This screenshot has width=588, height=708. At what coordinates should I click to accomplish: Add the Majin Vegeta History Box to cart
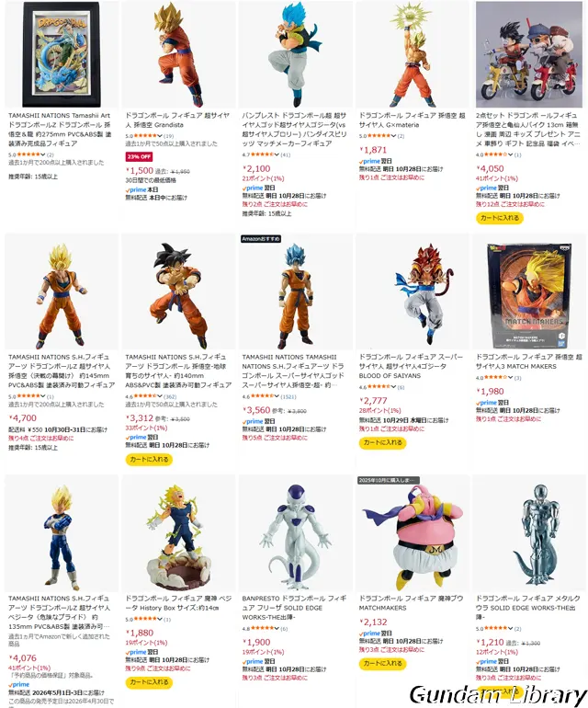click(149, 682)
